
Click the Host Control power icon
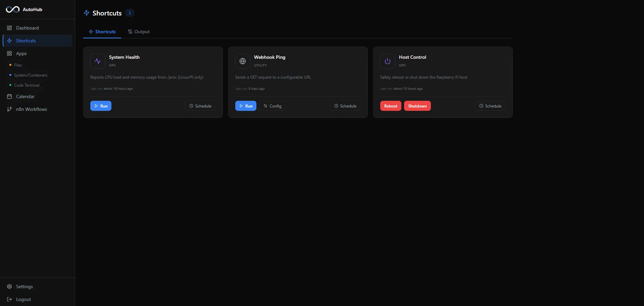pyautogui.click(x=388, y=61)
